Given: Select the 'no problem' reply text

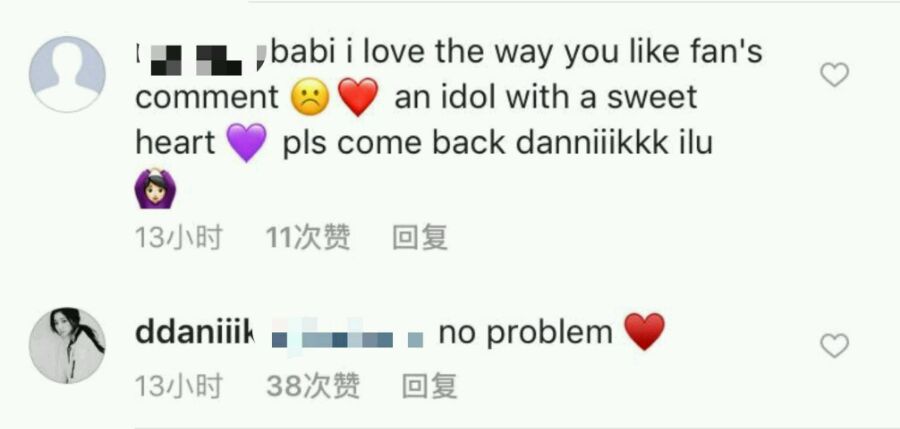Looking at the screenshot, I should [526, 334].
